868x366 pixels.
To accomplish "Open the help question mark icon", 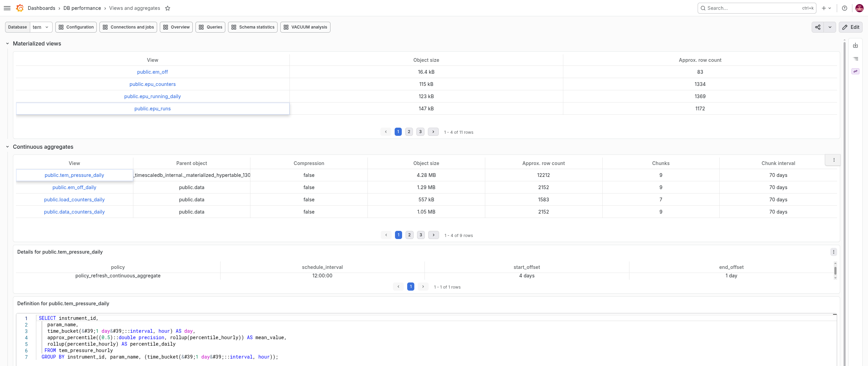I will point(845,8).
